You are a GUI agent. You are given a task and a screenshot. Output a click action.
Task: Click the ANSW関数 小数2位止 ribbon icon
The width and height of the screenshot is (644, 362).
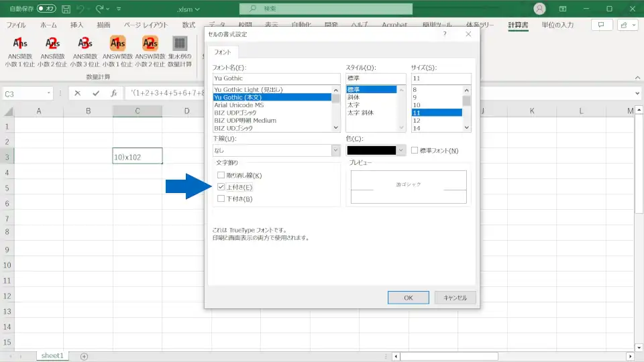150,44
